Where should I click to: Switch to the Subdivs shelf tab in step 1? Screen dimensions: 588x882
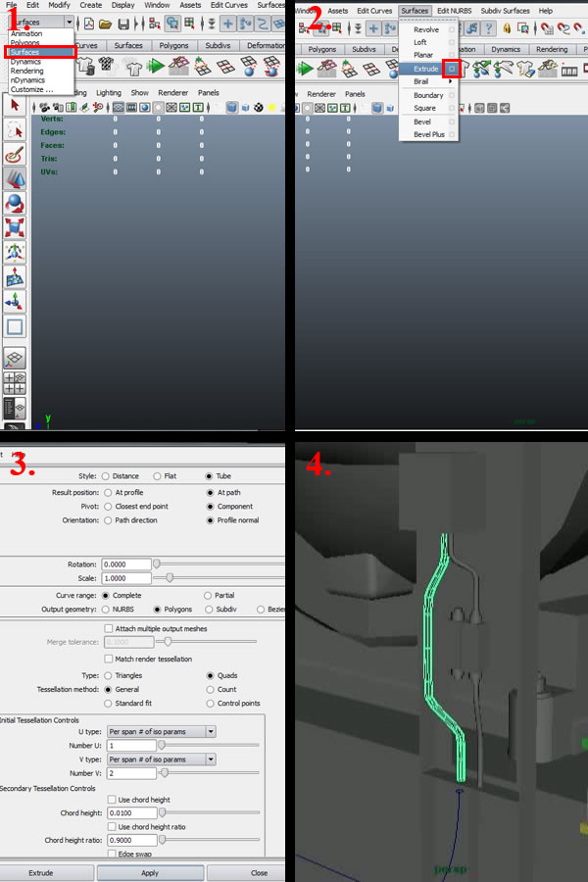pos(218,45)
